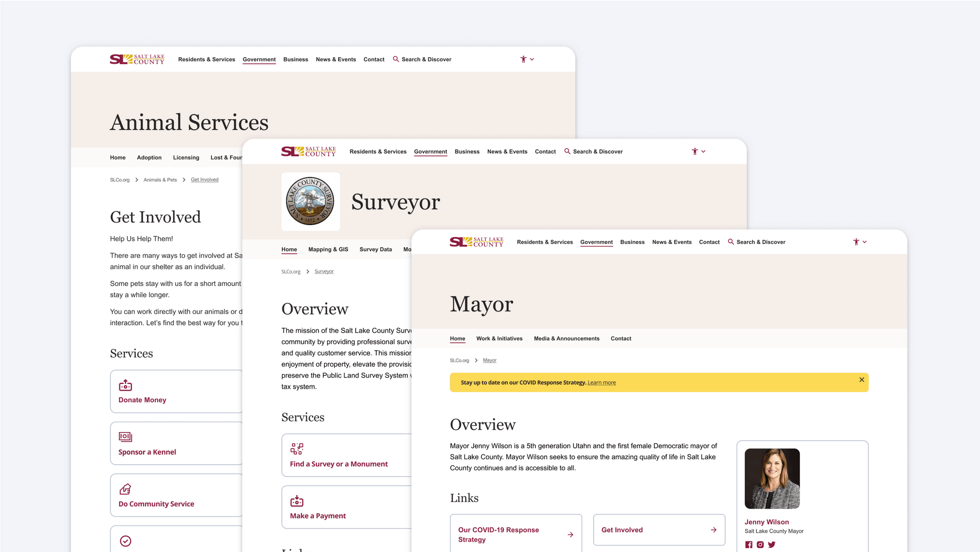Expand the Mayor page accessibility settings
This screenshot has width=980, height=552.
[x=860, y=242]
